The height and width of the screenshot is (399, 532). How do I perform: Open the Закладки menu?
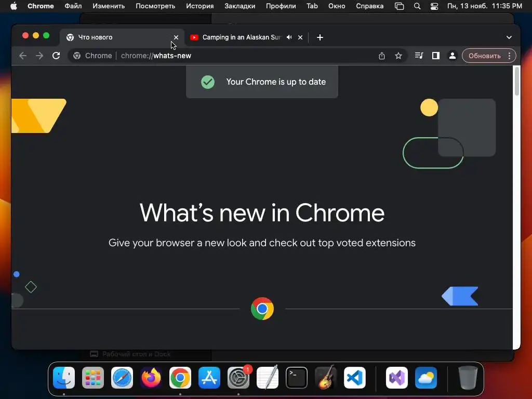[240, 6]
